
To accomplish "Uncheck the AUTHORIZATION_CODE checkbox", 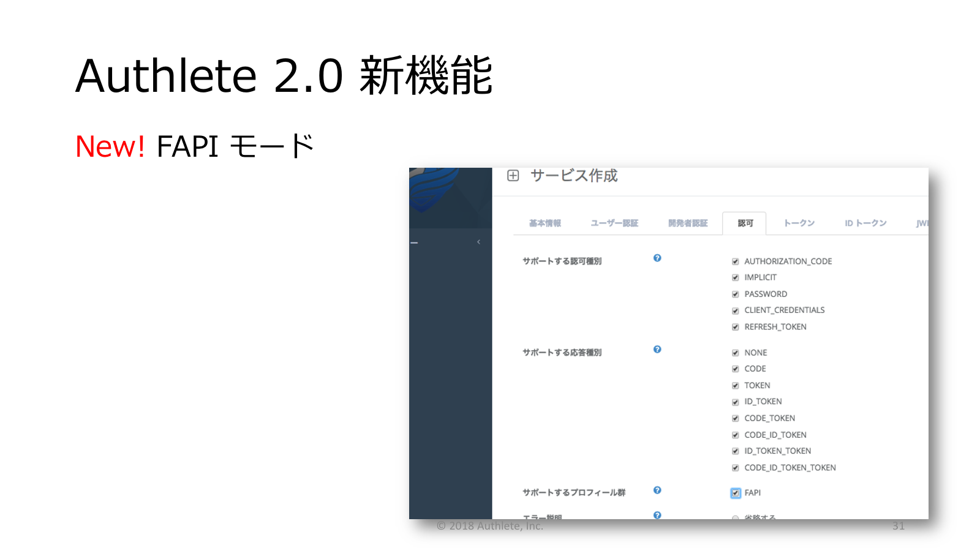I will pos(736,261).
